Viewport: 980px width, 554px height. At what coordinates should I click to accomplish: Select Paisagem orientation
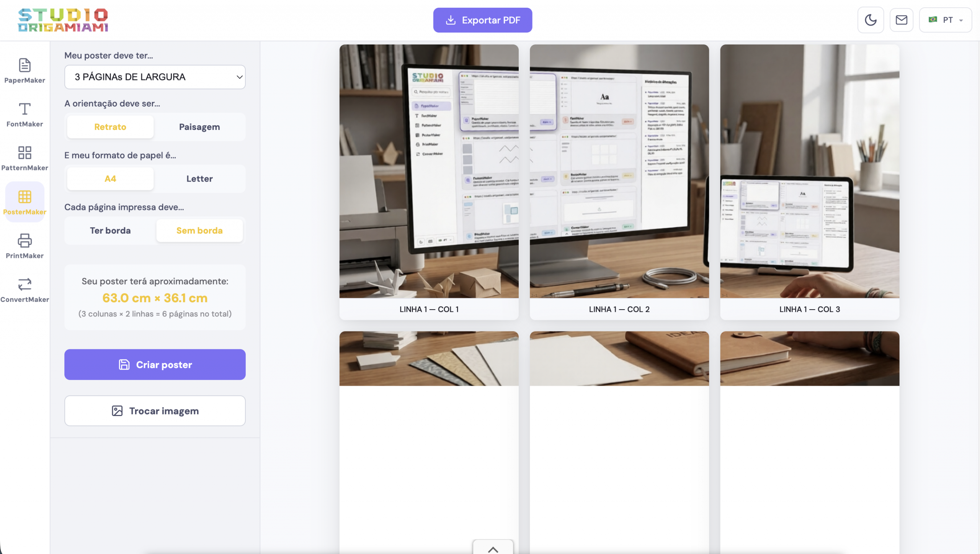(x=199, y=127)
